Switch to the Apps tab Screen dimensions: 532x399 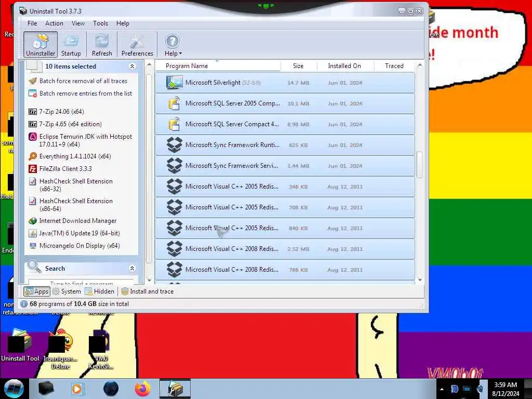37,291
